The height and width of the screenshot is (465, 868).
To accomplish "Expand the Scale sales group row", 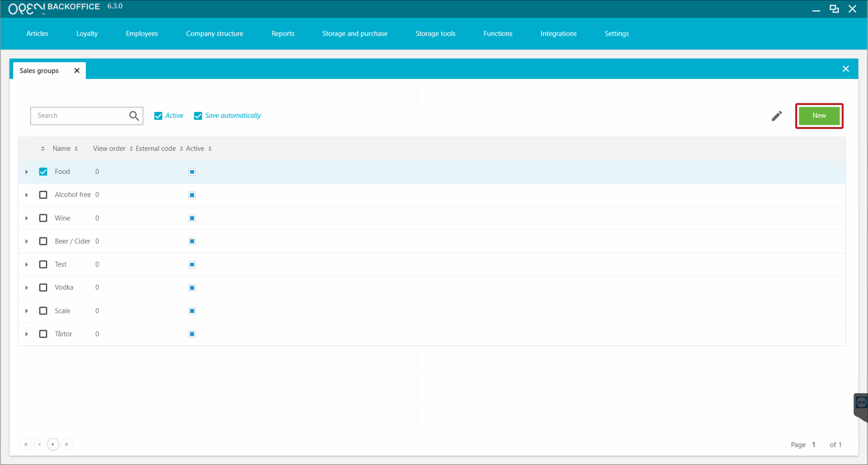I will tap(27, 311).
